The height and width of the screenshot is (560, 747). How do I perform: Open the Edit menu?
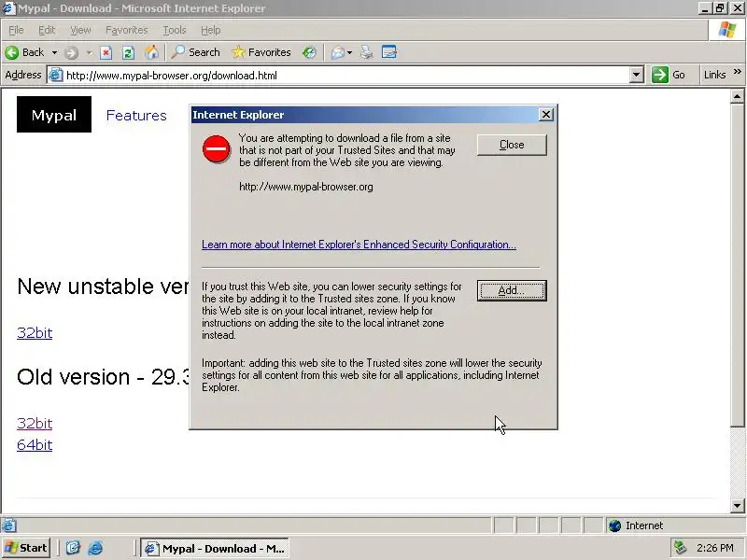pyautogui.click(x=46, y=30)
